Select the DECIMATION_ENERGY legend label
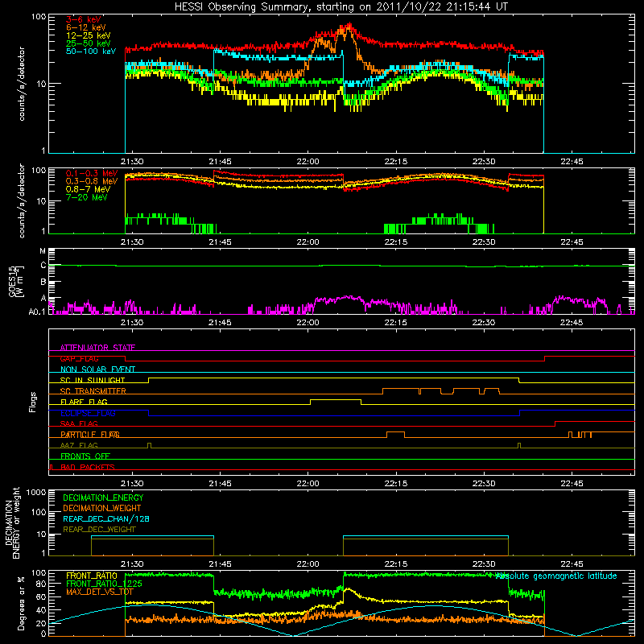 click(103, 497)
